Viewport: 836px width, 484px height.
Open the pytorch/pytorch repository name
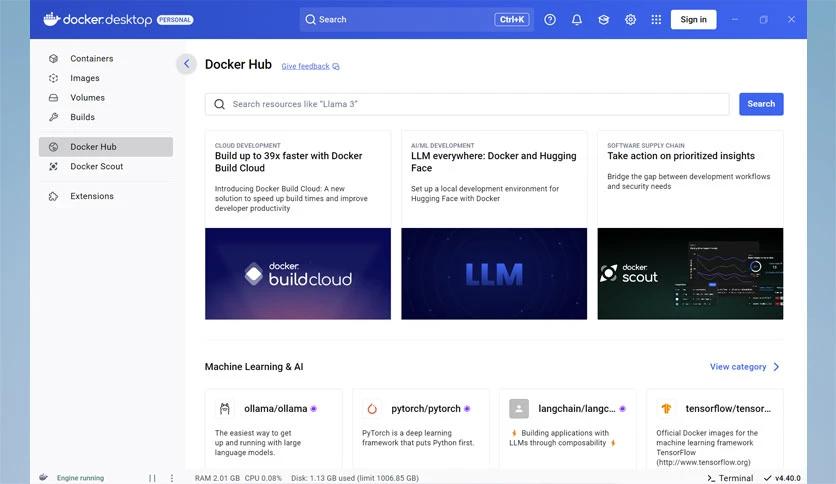426,409
